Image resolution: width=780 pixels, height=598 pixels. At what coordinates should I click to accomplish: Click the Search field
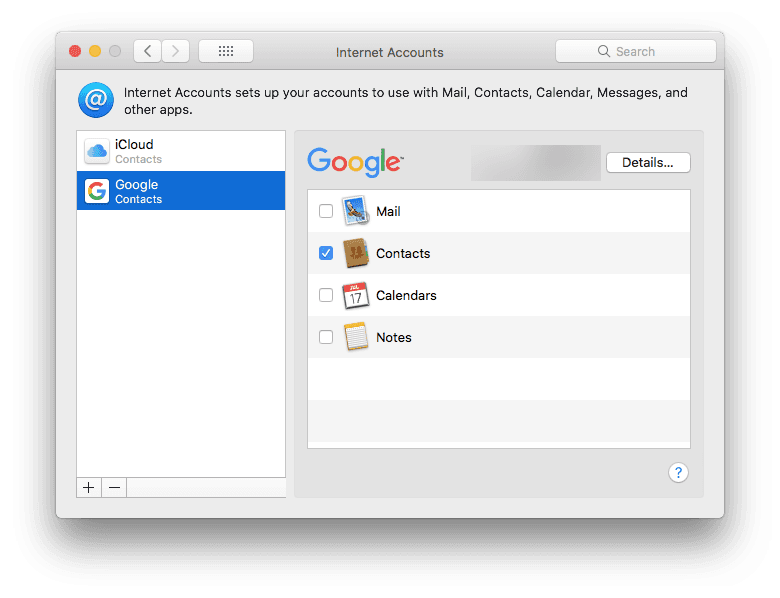[636, 51]
